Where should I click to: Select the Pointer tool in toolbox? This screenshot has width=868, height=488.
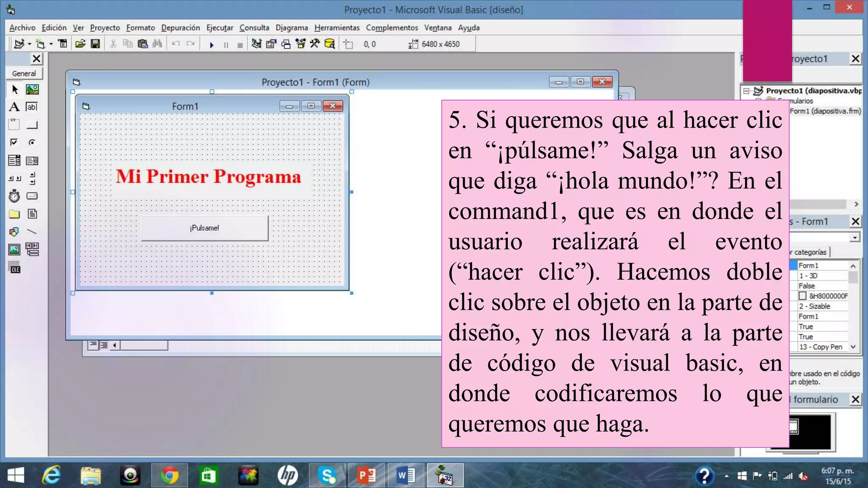point(15,89)
